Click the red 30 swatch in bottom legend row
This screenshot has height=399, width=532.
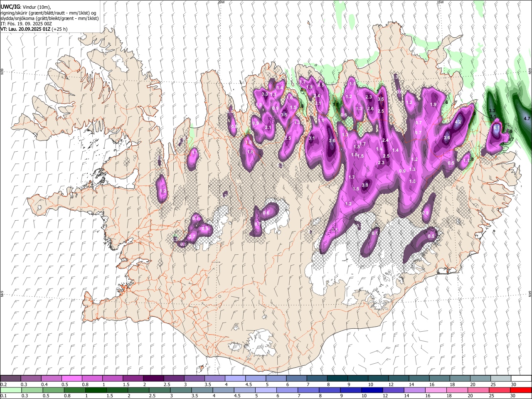click(x=520, y=390)
